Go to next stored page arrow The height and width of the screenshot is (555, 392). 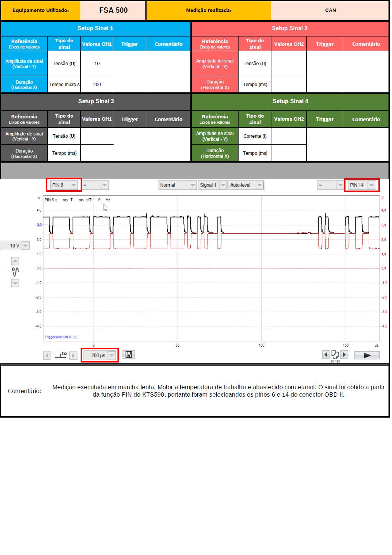point(344,354)
